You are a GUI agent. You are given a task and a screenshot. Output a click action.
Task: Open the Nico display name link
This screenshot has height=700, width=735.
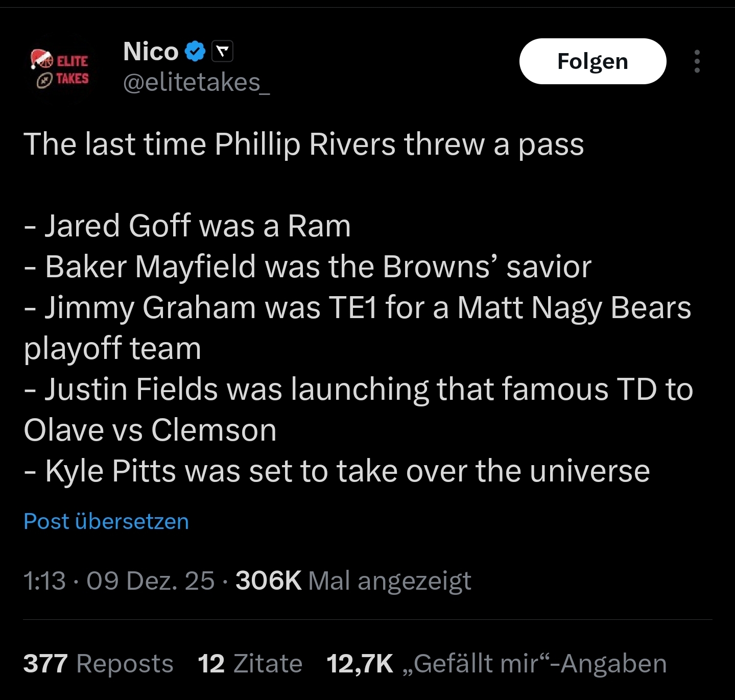[x=151, y=52]
